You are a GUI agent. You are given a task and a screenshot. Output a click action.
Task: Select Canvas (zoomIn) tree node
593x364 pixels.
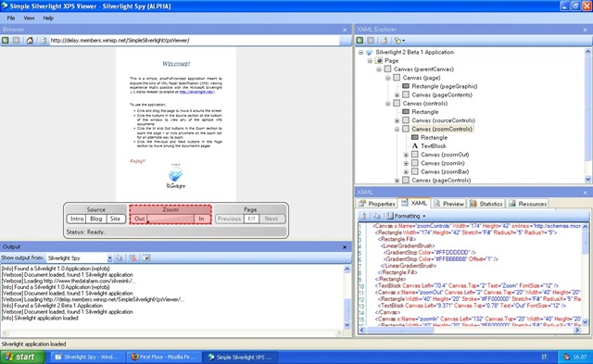(443, 163)
